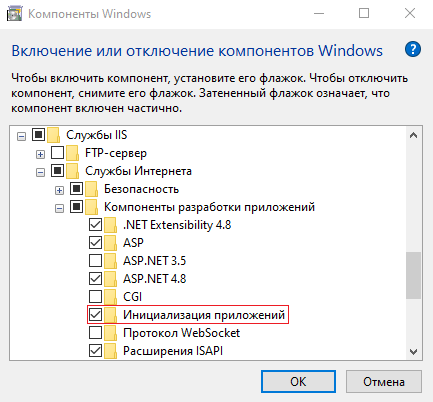Select the FTP-сервер folder icon
Viewport: 433px width, 402px height.
[72, 153]
